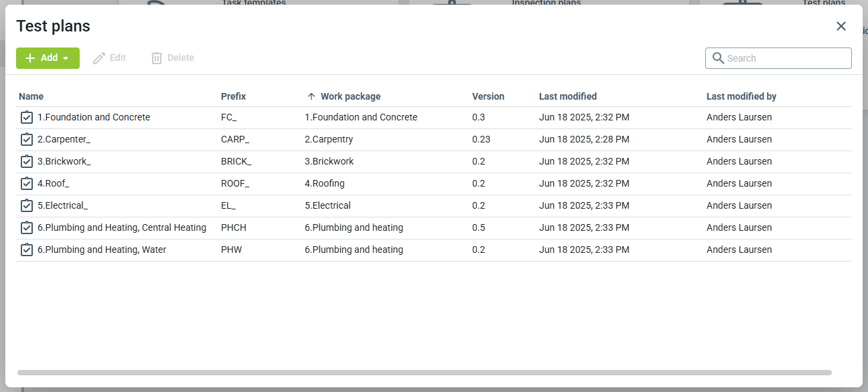Click the Name column header

[x=31, y=96]
